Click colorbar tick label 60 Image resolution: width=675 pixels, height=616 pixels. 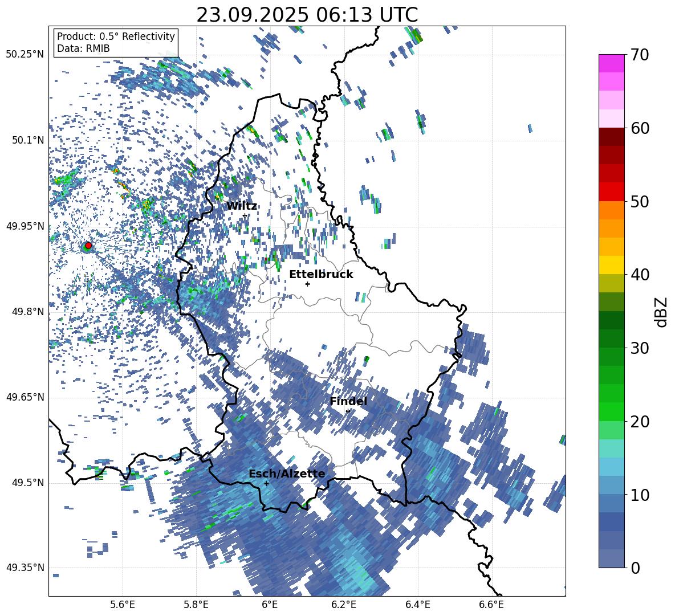coord(639,128)
